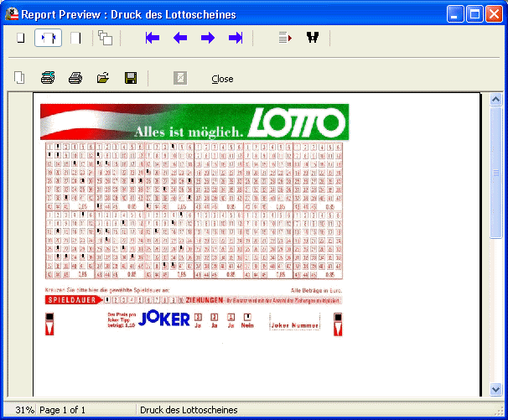Click the vertical scrollbar thumb

(x=495, y=174)
